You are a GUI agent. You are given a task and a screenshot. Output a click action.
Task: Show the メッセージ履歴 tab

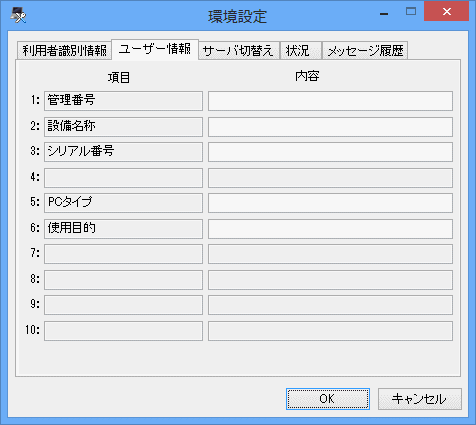pos(365,51)
